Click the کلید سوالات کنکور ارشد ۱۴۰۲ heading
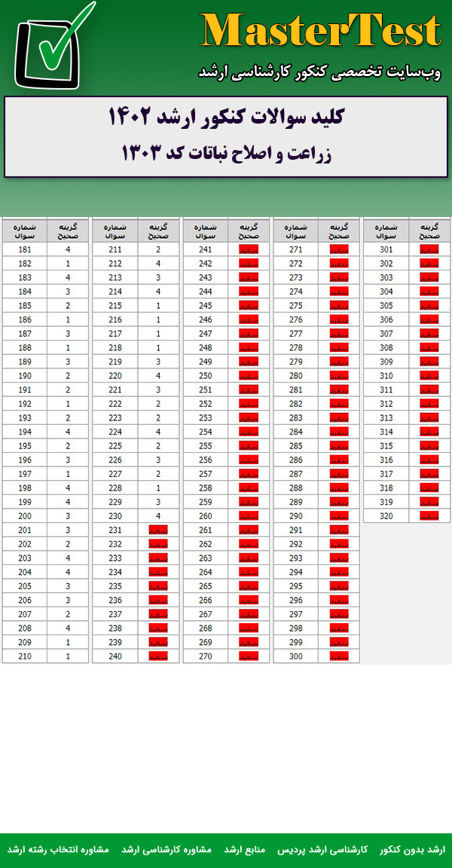Viewport: 452px width, 868px height. 226,118
